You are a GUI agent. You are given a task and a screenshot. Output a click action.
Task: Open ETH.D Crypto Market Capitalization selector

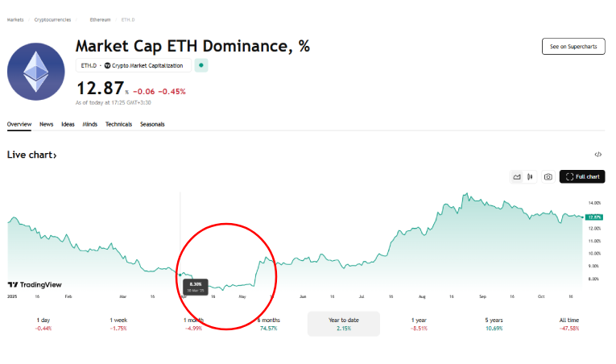coord(133,65)
